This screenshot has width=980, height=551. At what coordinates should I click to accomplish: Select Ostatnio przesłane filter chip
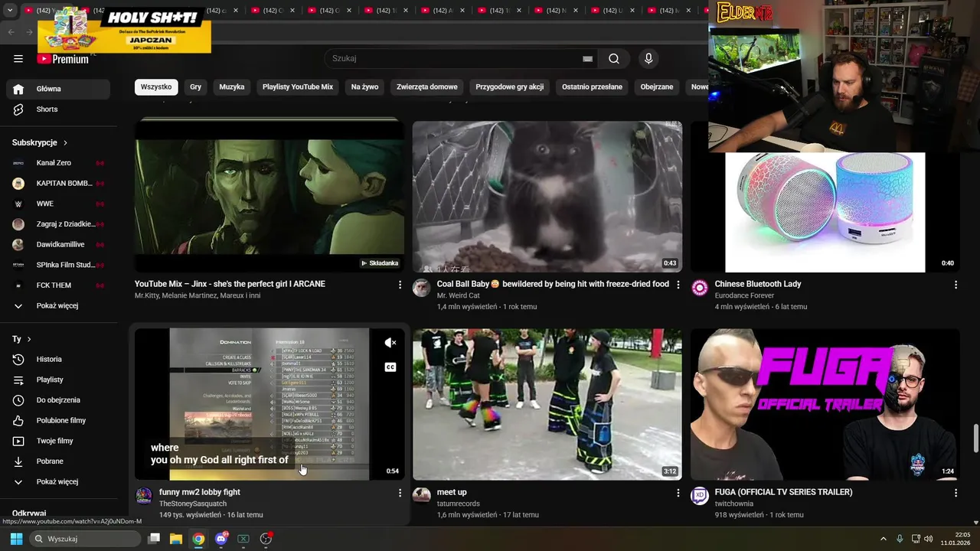pyautogui.click(x=593, y=87)
